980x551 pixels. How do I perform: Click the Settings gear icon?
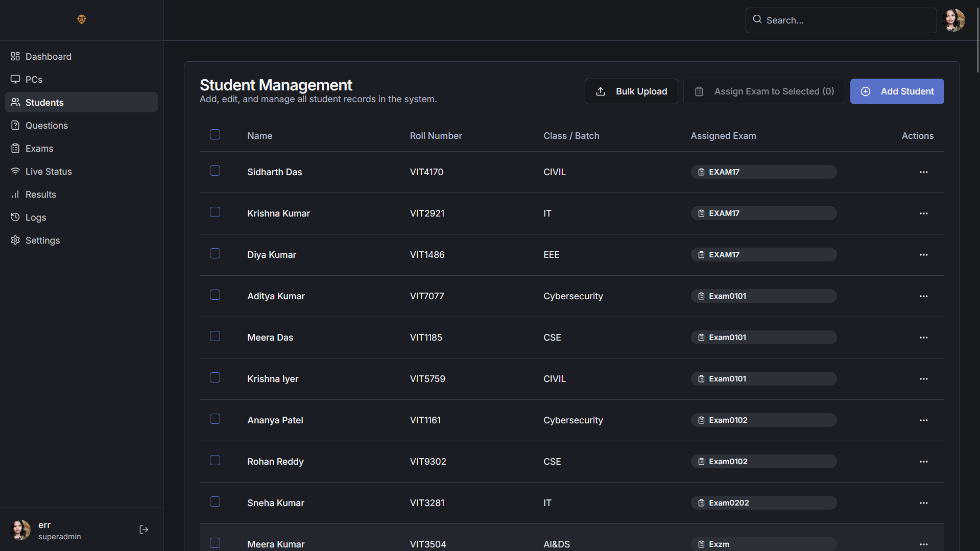(x=15, y=241)
